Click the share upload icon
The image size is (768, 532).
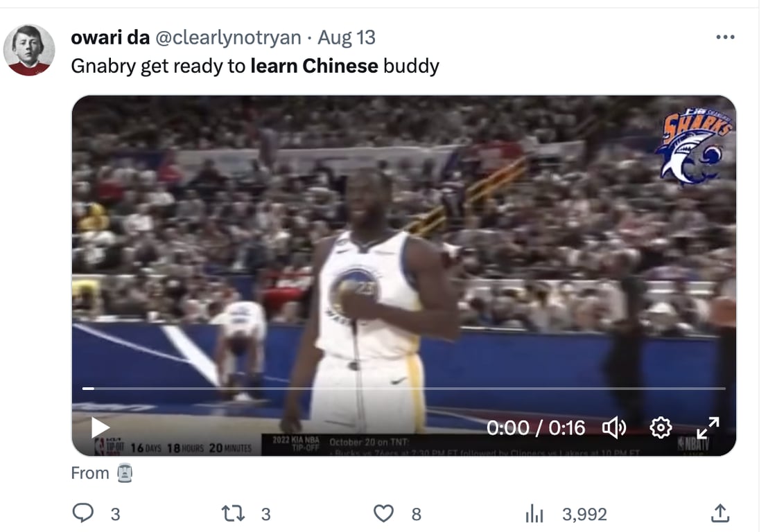(x=720, y=513)
